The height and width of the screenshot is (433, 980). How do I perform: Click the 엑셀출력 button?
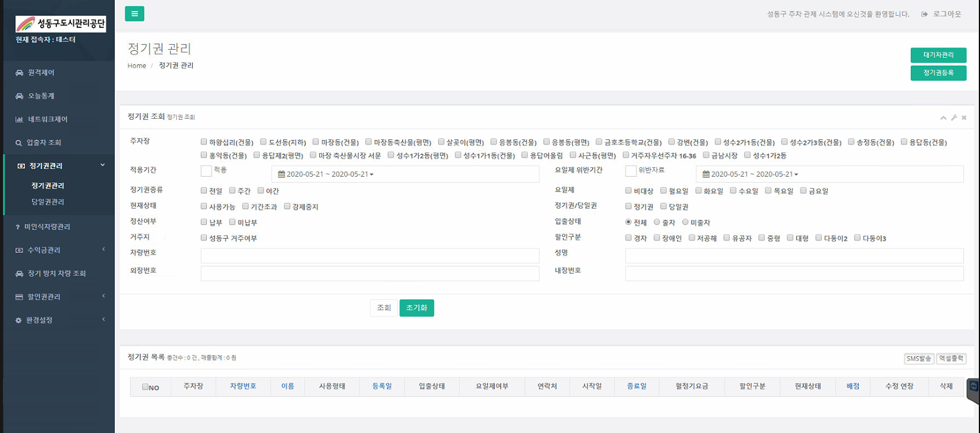(x=951, y=359)
